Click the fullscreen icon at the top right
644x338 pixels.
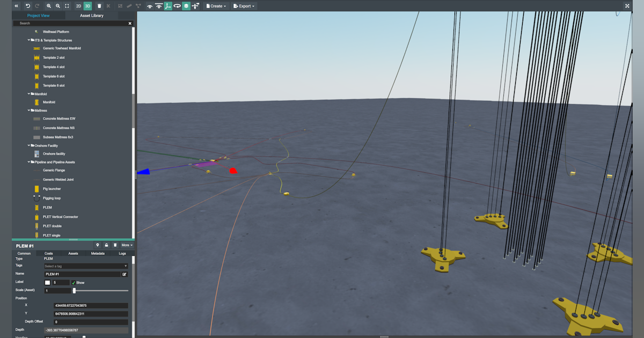tap(627, 6)
